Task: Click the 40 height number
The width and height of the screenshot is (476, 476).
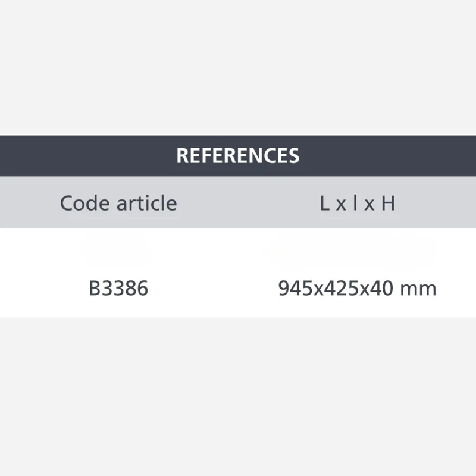Action: [382, 288]
